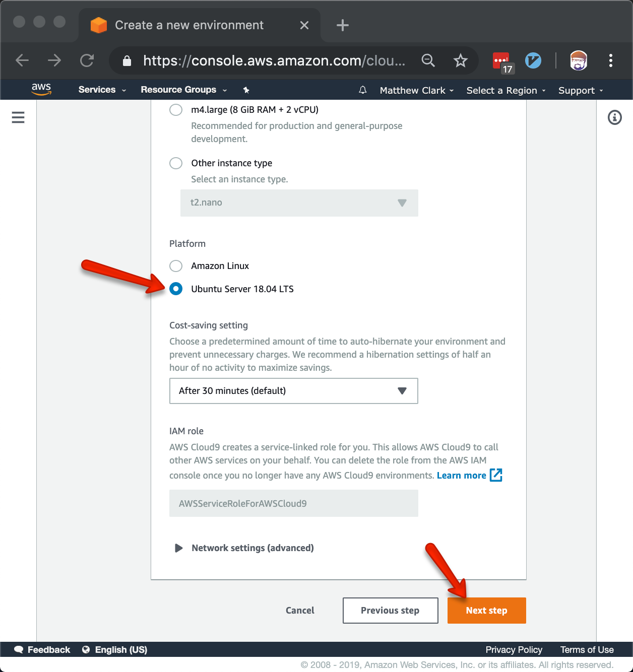Bookmark the page with star icon
Screen dimensions: 633x672
[460, 61]
